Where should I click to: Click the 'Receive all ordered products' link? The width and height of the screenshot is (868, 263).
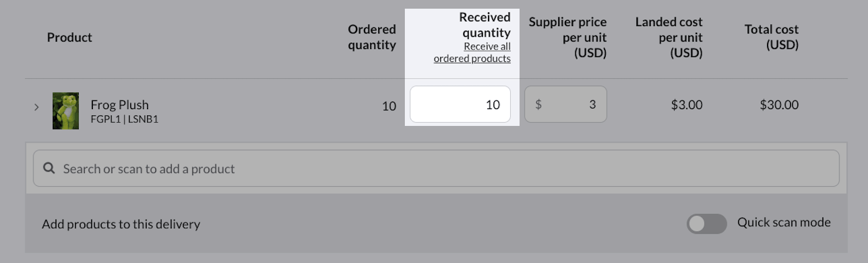472,53
